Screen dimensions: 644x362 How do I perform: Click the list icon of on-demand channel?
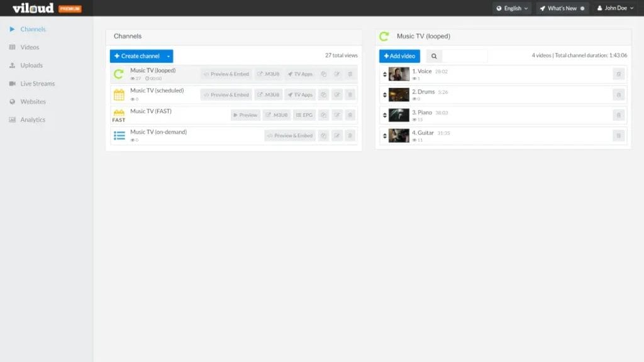(x=118, y=136)
